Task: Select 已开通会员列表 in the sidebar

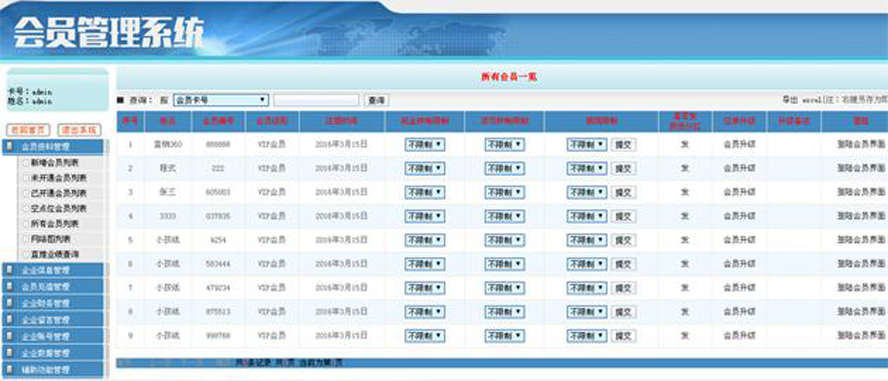Action: click(x=58, y=193)
